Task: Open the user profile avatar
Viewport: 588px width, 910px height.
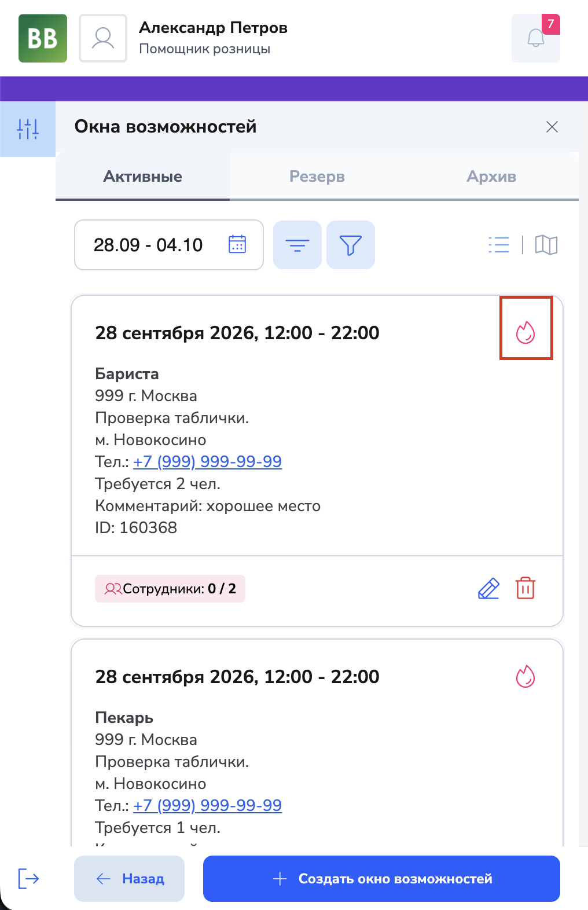Action: coord(103,38)
